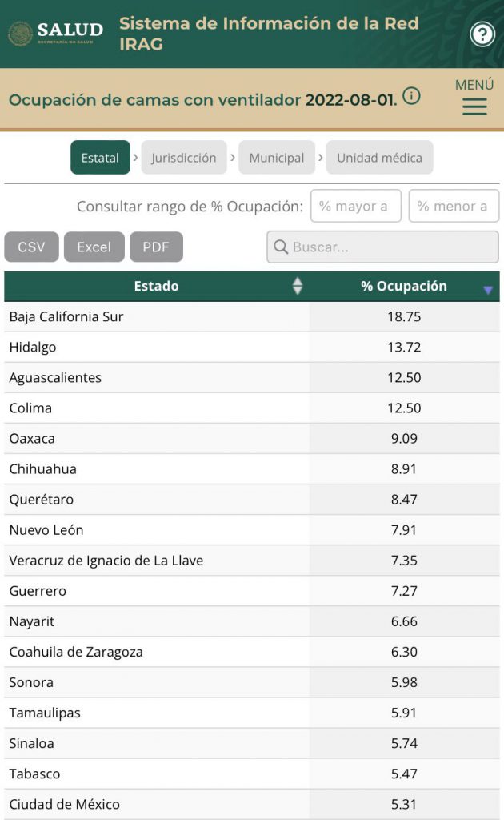Open the Unidad médica tab
504x820 pixels.
(380, 158)
